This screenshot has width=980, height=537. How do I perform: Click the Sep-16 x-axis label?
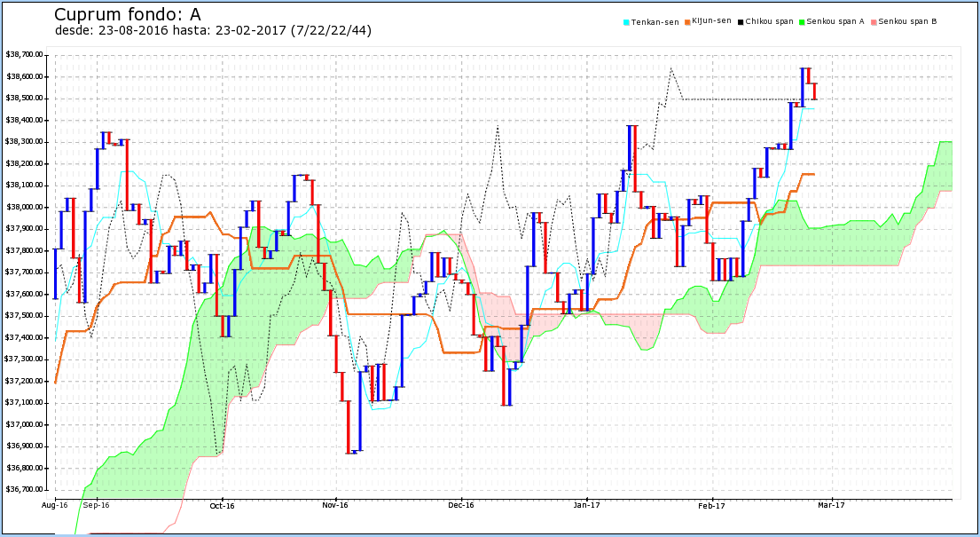tap(97, 505)
